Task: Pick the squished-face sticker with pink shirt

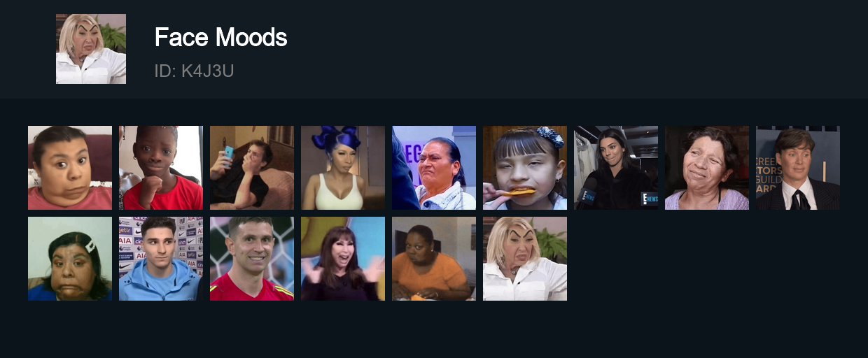Action: (x=70, y=168)
